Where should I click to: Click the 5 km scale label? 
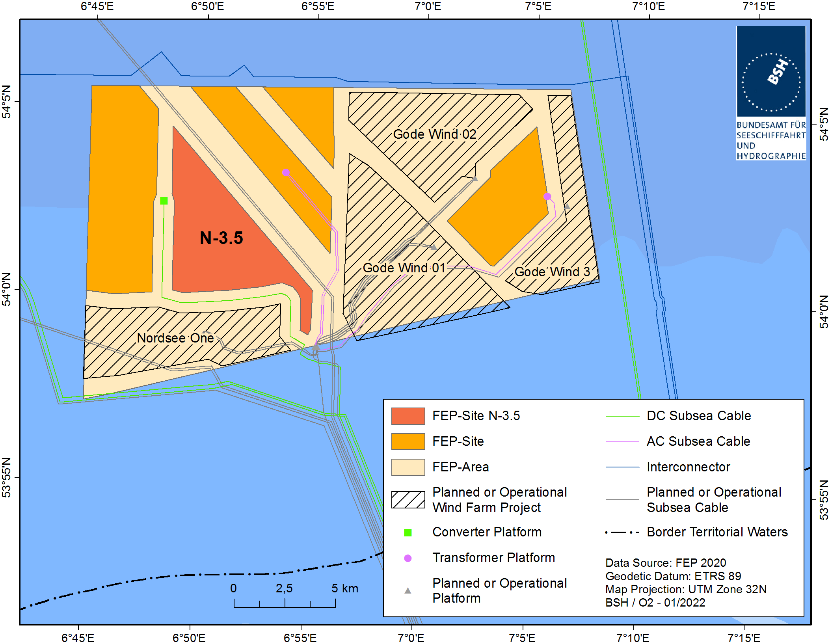345,588
